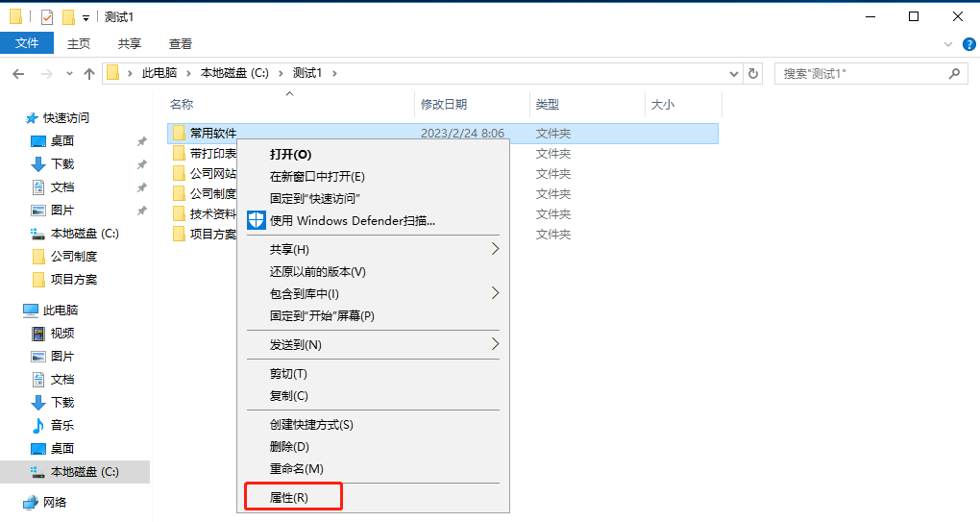Choose 固定到"开始"屏幕(P)
This screenshot has height=522, width=980.
(x=374, y=315)
